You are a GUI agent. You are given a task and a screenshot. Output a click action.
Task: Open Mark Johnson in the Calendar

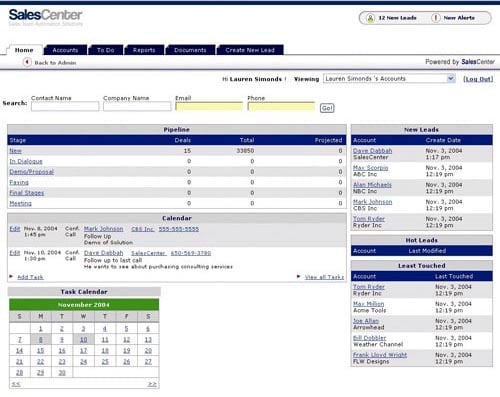pyautogui.click(x=103, y=229)
